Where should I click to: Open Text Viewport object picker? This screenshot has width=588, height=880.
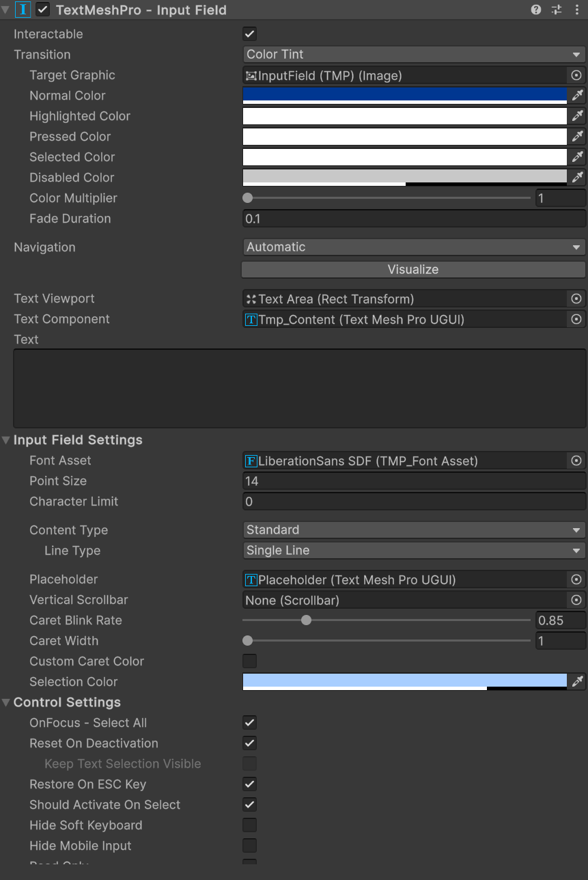click(x=576, y=299)
